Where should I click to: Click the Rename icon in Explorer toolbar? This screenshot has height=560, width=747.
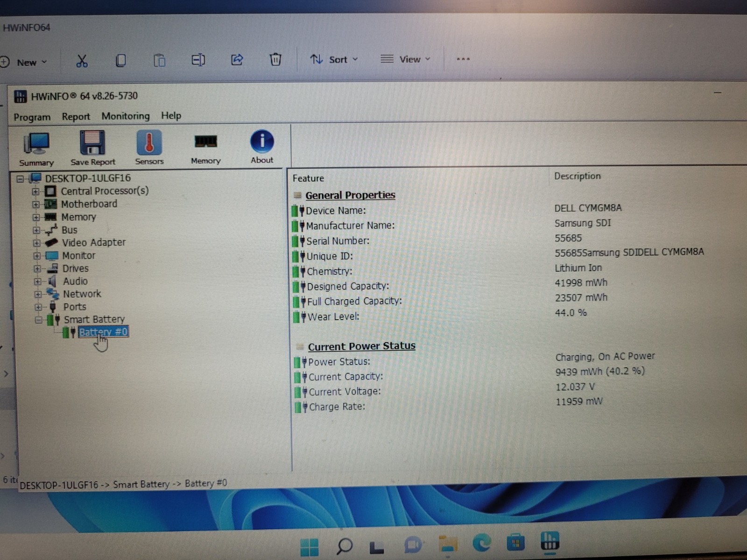(198, 60)
